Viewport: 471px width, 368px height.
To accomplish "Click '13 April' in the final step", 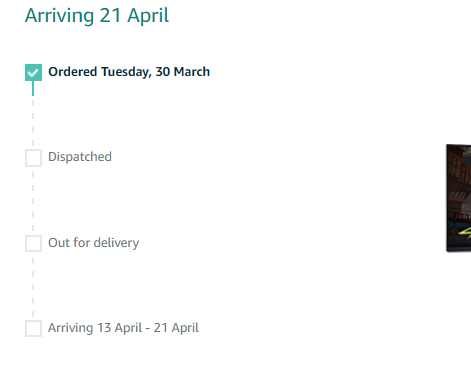I will point(120,328).
